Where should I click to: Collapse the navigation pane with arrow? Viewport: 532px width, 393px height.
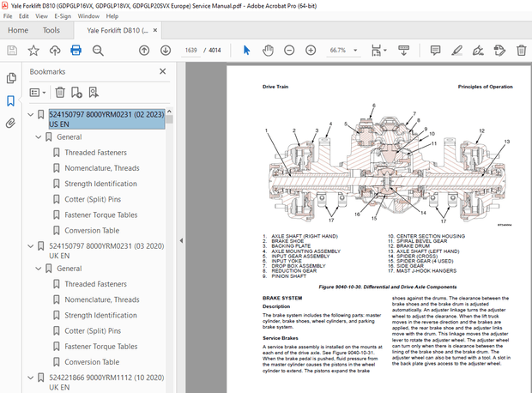click(x=181, y=240)
